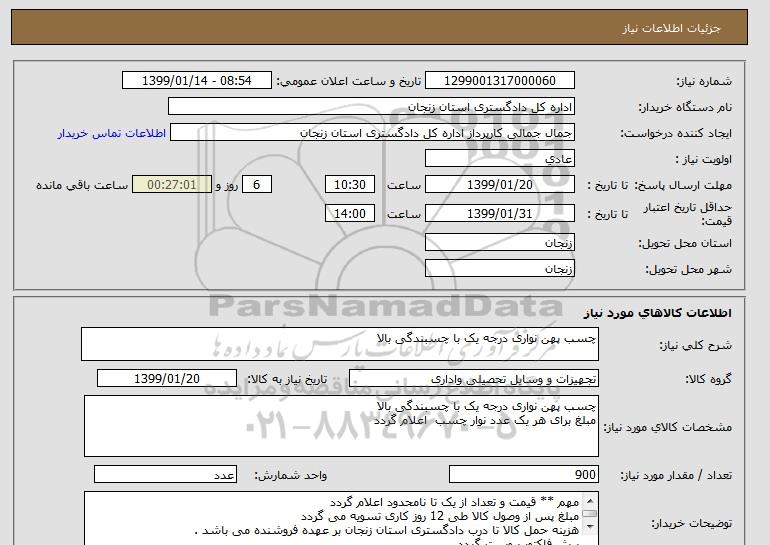
Task: Click the unit of count field عدد
Action: 165,475
